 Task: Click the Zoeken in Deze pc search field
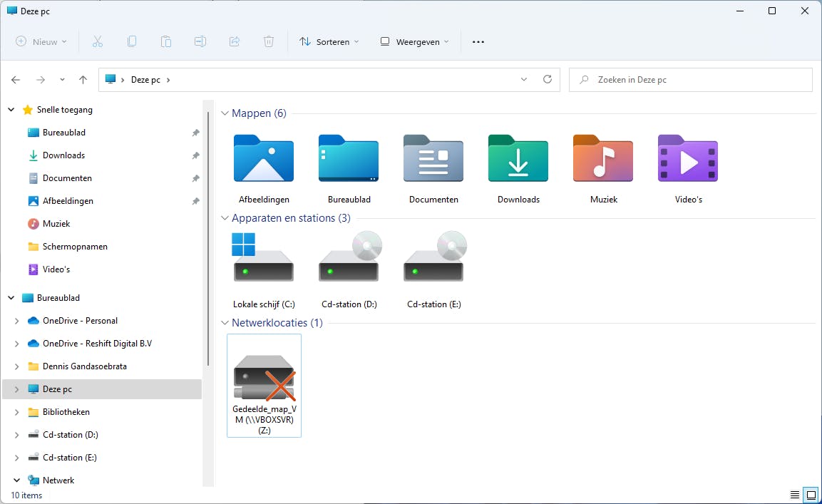coord(690,80)
